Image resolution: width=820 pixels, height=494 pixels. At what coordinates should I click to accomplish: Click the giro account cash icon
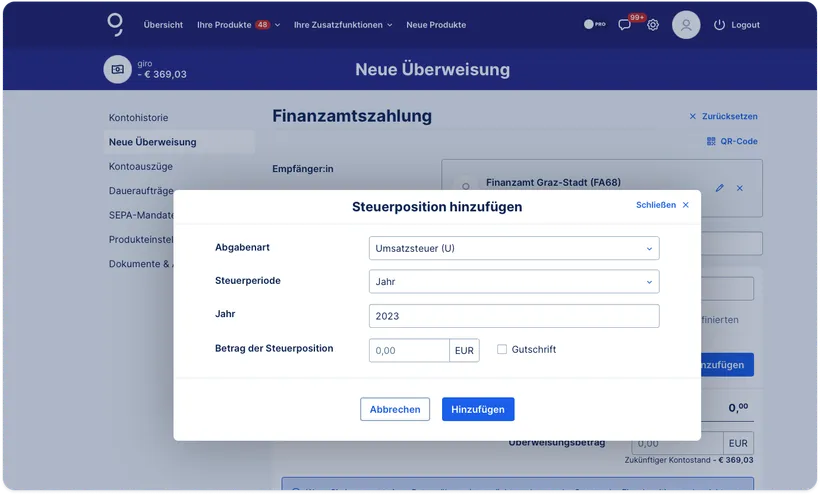118,69
